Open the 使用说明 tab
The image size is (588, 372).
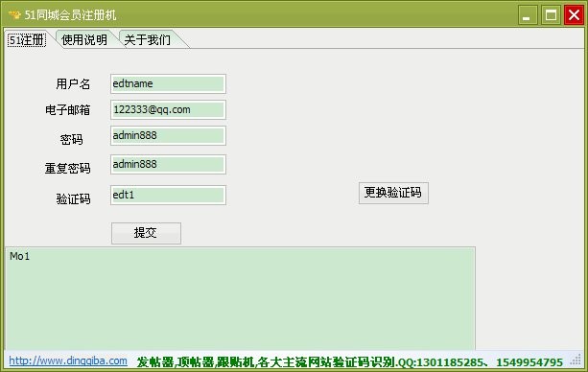tap(84, 39)
